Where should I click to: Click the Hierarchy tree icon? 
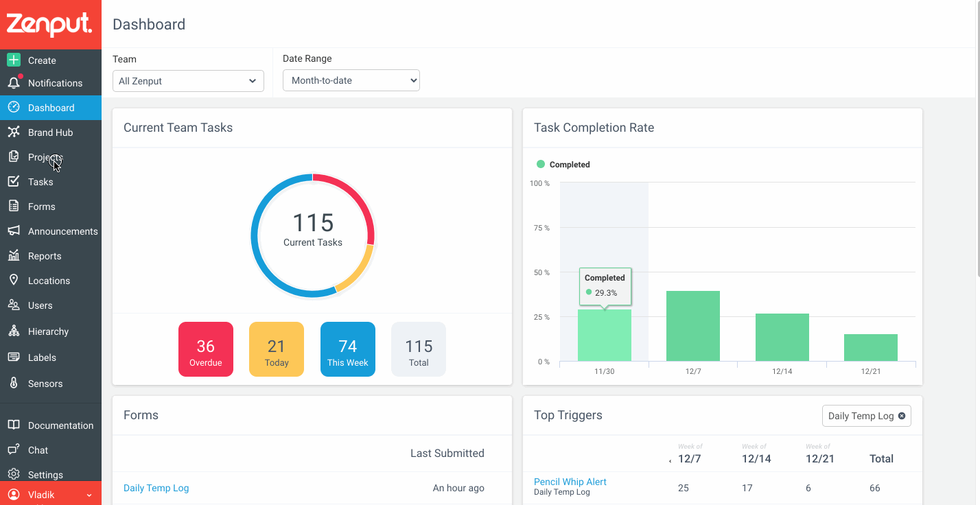14,331
